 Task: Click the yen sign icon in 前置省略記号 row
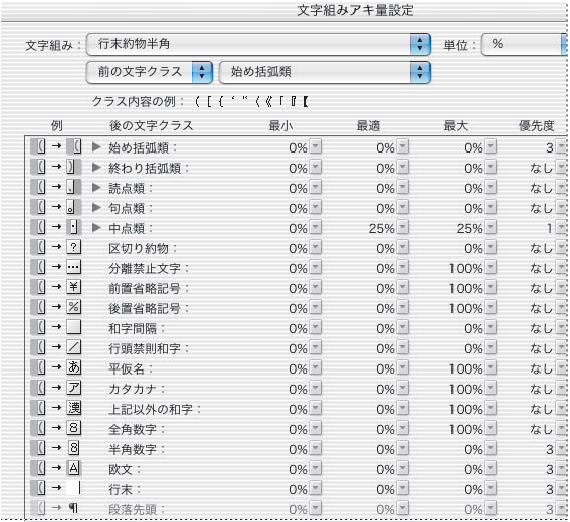pyautogui.click(x=73, y=287)
